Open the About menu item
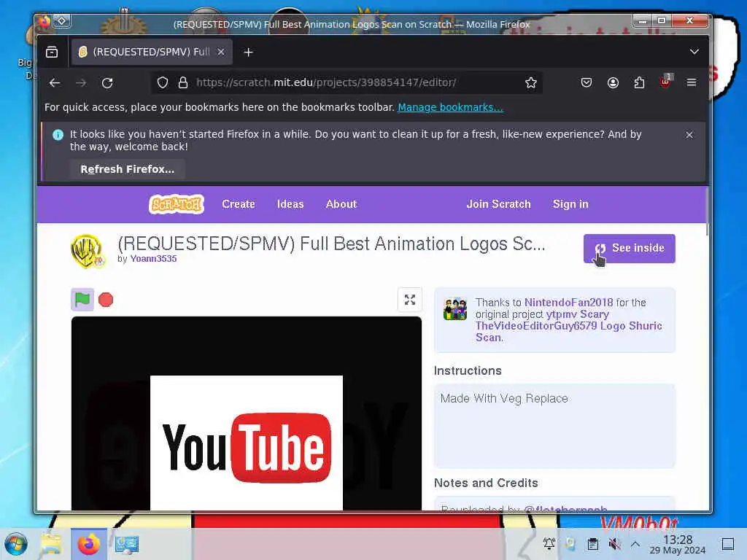Screen dimensions: 747x560 pyautogui.click(x=341, y=204)
